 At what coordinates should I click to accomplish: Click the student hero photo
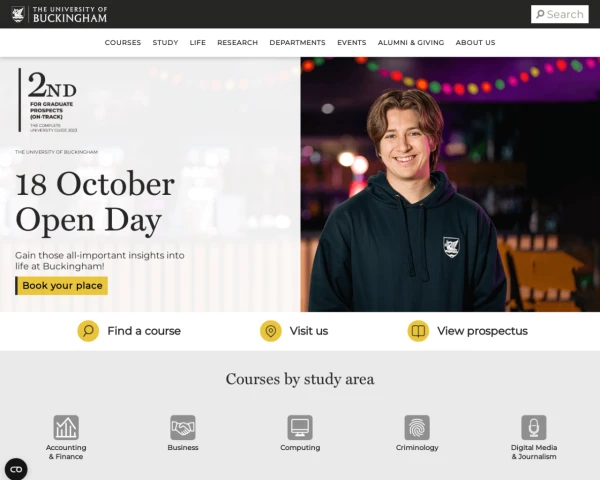450,184
